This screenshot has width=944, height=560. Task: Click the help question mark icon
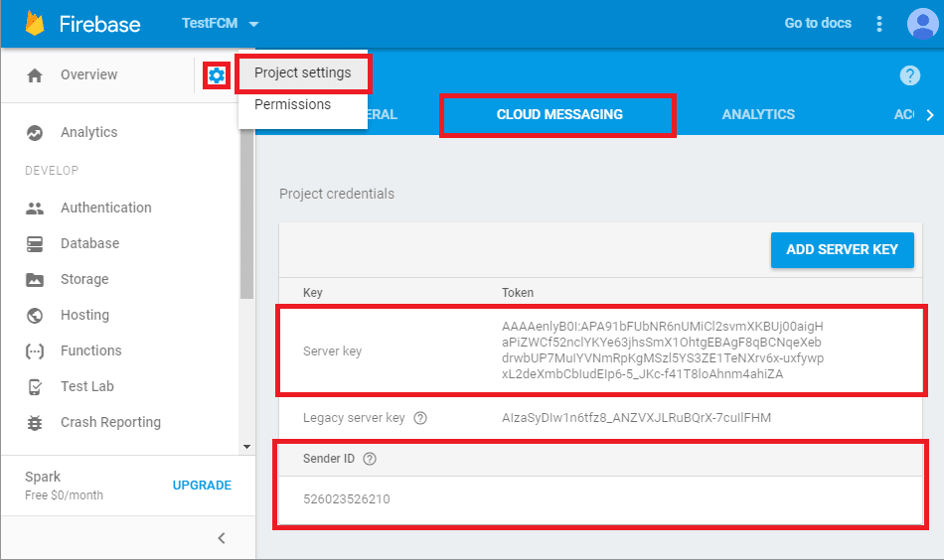909,75
